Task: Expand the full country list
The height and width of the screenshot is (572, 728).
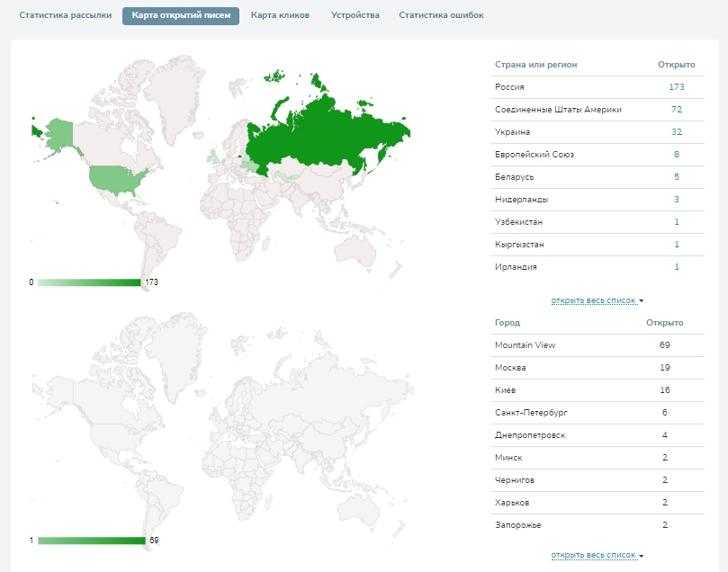Action: pos(597,300)
